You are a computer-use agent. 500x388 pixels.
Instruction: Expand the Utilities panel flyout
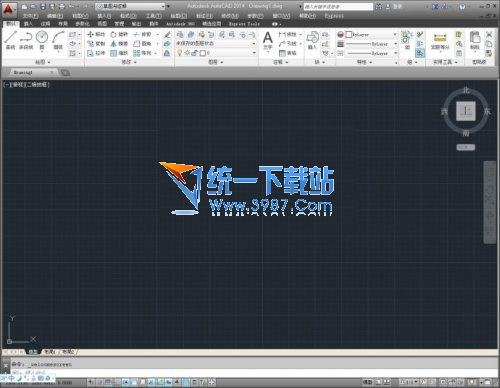[x=445, y=62]
